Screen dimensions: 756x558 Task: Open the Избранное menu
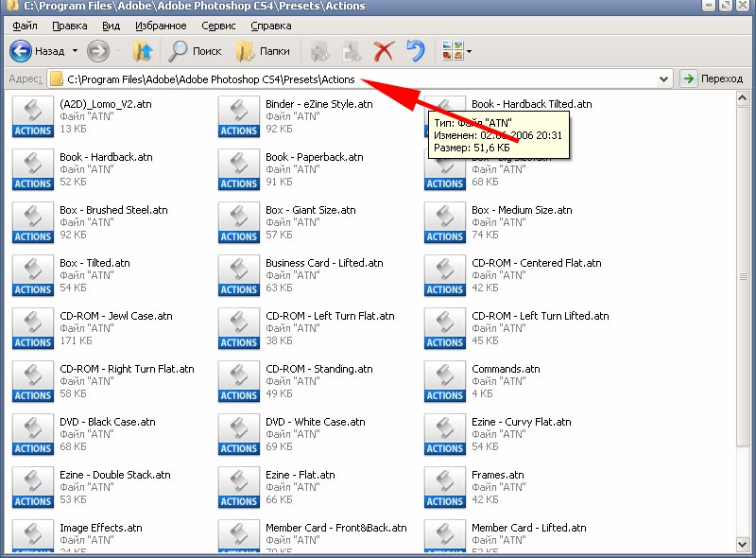tap(161, 26)
